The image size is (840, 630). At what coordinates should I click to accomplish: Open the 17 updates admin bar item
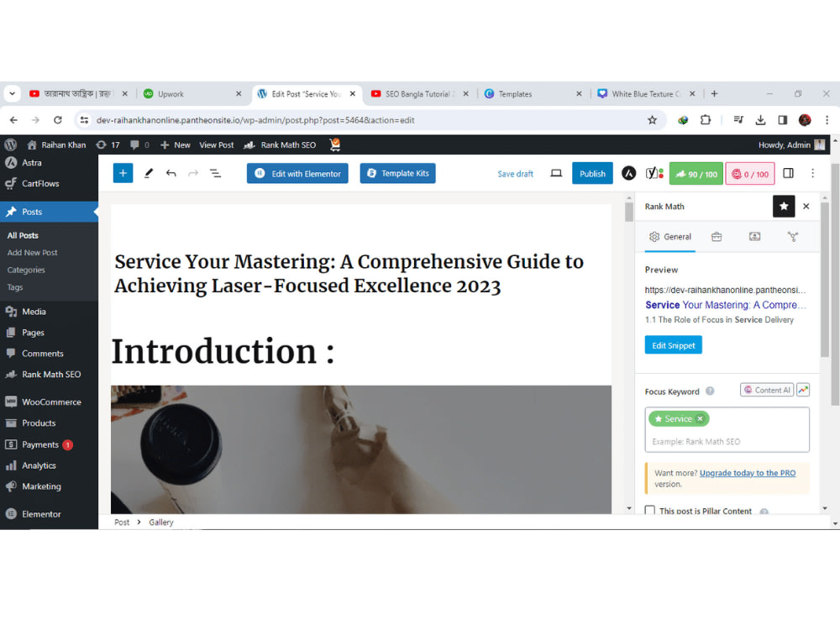click(x=108, y=144)
